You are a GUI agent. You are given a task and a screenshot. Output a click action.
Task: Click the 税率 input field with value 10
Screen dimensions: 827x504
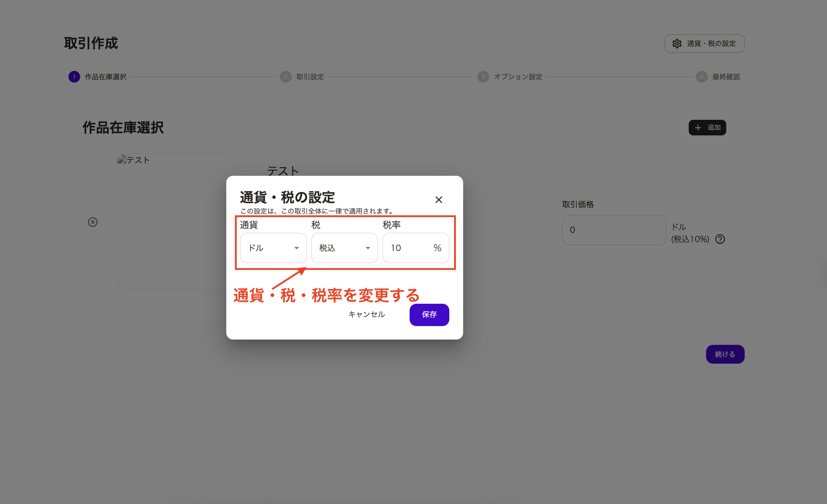click(416, 248)
